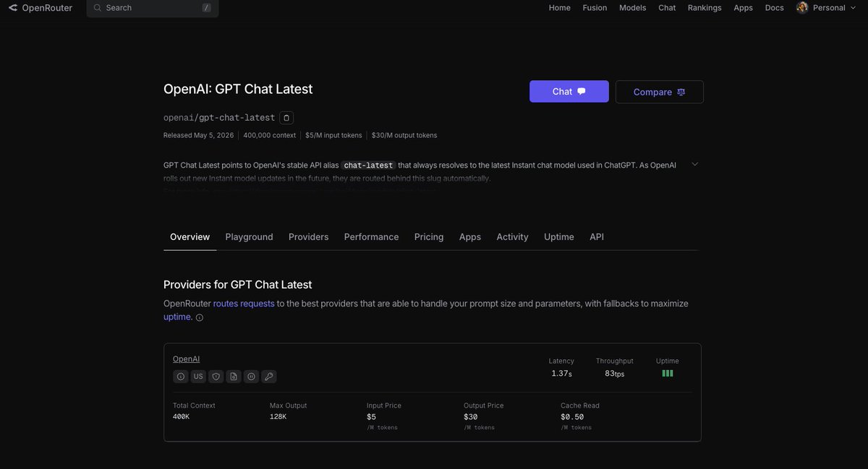This screenshot has height=469, width=868.
Task: Click the 'Providers for GPT Chat Latest' heading
Action: click(x=238, y=285)
